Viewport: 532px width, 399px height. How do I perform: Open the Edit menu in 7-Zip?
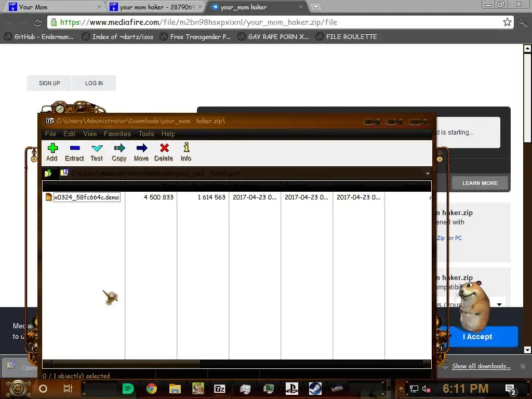69,134
